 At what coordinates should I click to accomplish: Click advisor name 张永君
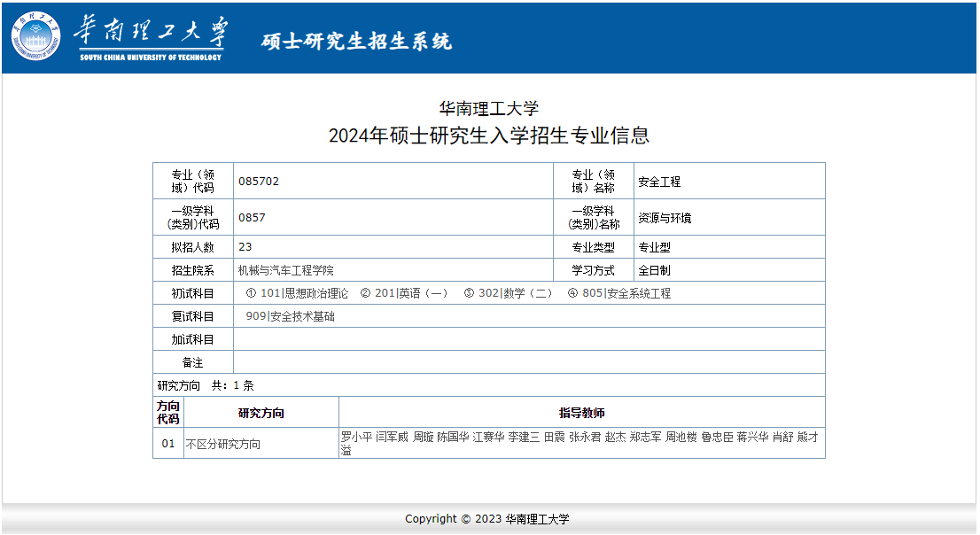coord(585,437)
